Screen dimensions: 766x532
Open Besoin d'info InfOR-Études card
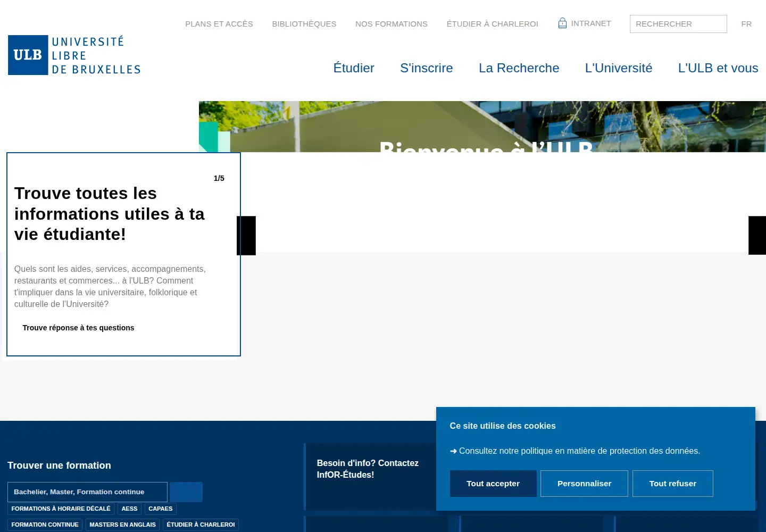[370, 477]
